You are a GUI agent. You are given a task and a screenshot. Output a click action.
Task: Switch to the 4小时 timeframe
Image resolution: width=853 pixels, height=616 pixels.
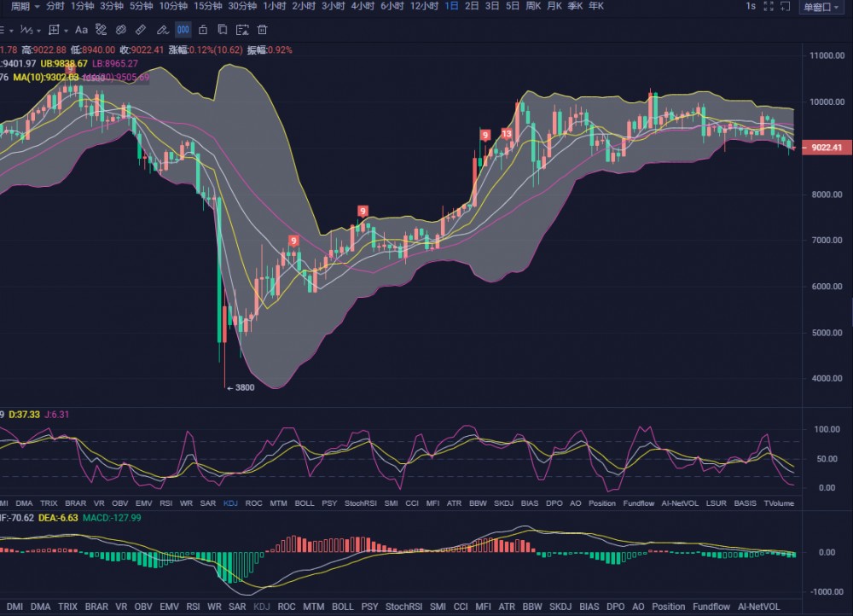[362, 6]
